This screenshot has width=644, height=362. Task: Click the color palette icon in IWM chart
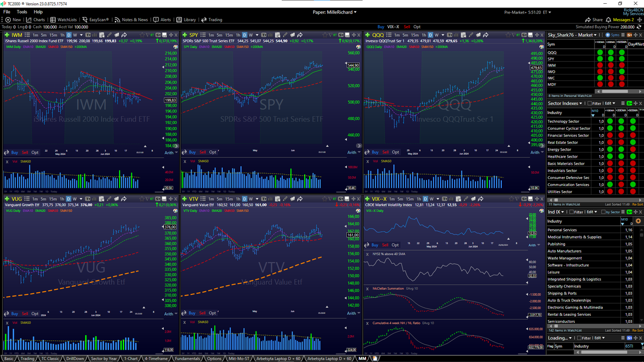click(x=175, y=47)
